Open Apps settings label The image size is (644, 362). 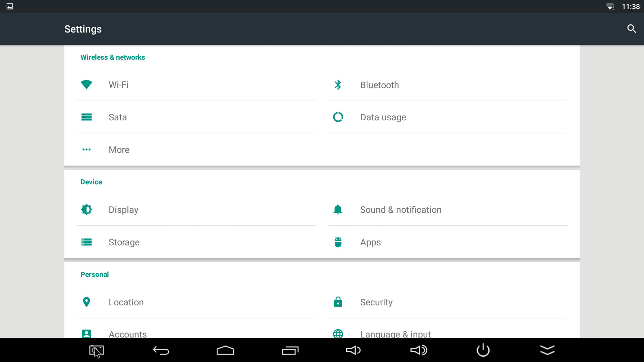[370, 242]
